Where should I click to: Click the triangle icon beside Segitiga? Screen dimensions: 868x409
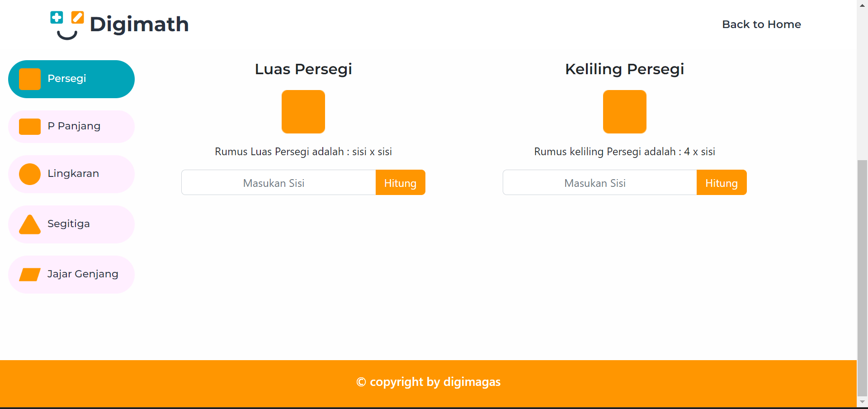tap(30, 224)
